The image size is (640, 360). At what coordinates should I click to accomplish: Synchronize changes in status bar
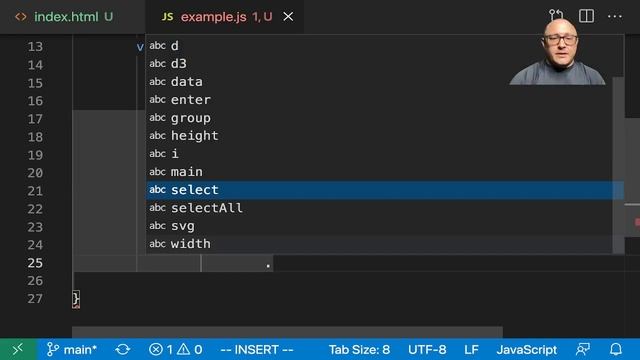pos(122,349)
